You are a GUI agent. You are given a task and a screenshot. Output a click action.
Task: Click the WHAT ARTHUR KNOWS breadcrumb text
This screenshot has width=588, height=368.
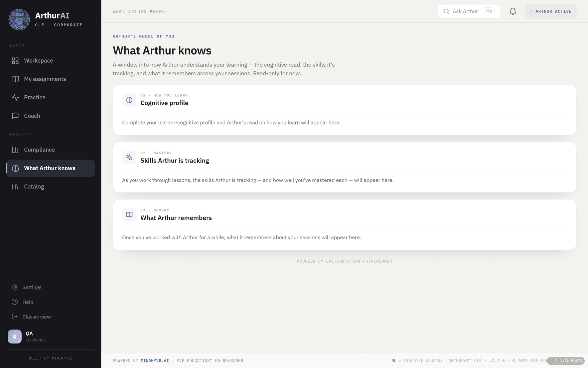pos(139,11)
